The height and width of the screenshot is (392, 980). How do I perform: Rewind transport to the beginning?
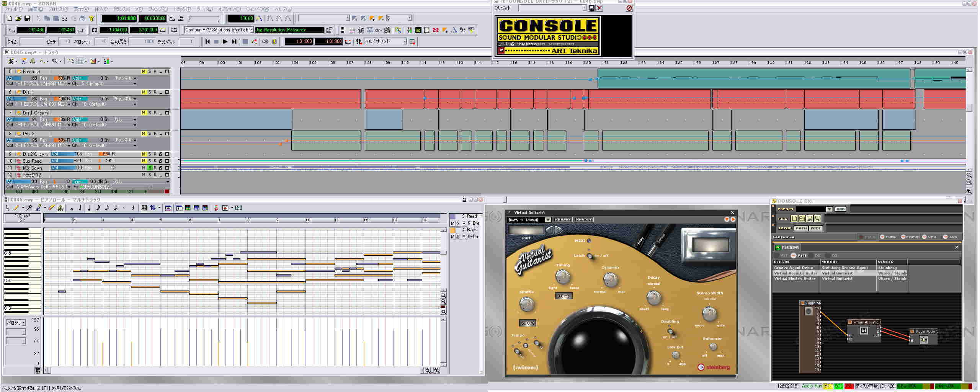click(x=207, y=42)
